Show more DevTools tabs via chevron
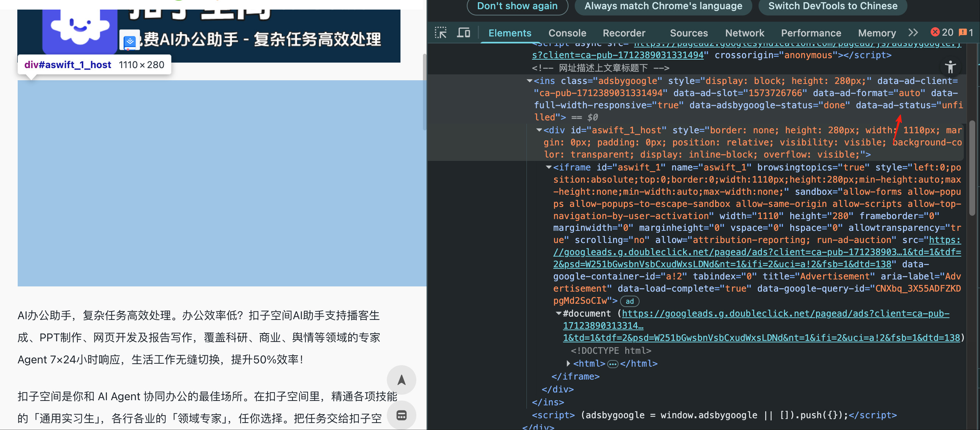This screenshot has height=430, width=980. point(913,33)
